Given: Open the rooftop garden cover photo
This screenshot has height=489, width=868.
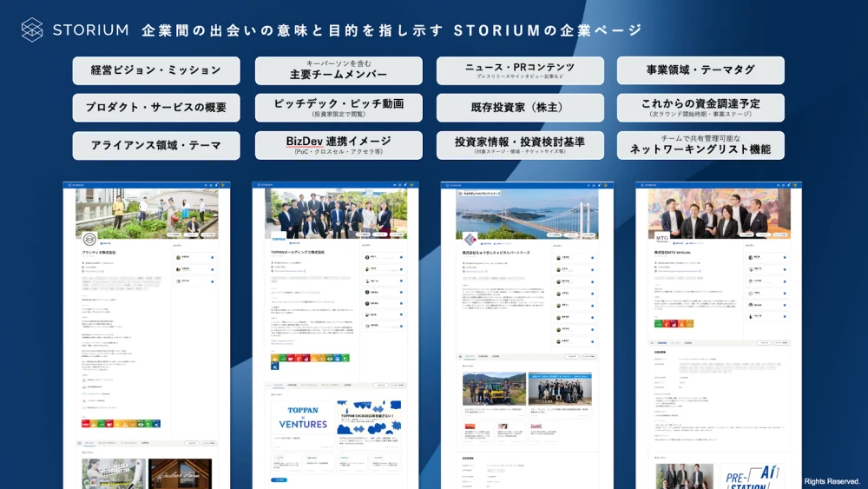Looking at the screenshot, I should (147, 213).
